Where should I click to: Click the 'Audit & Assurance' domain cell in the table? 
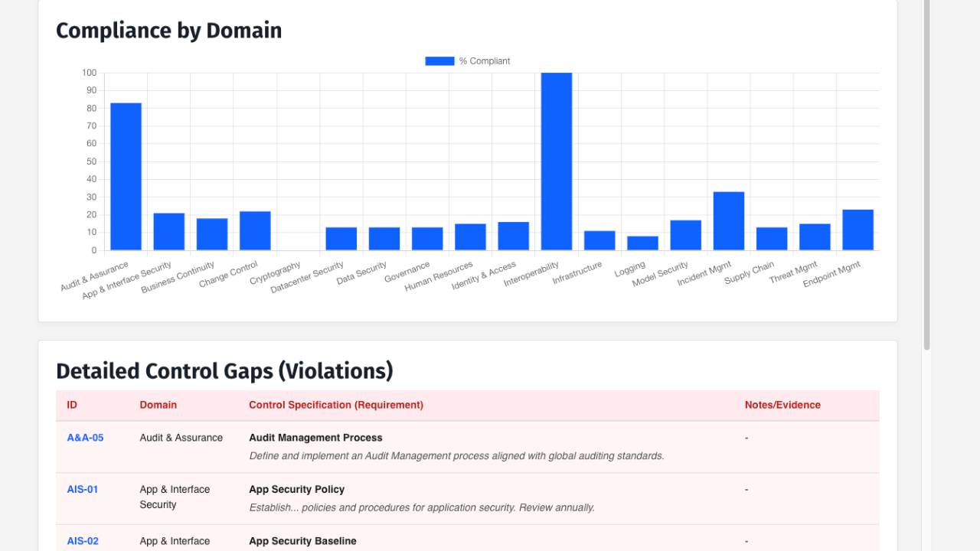click(x=181, y=438)
